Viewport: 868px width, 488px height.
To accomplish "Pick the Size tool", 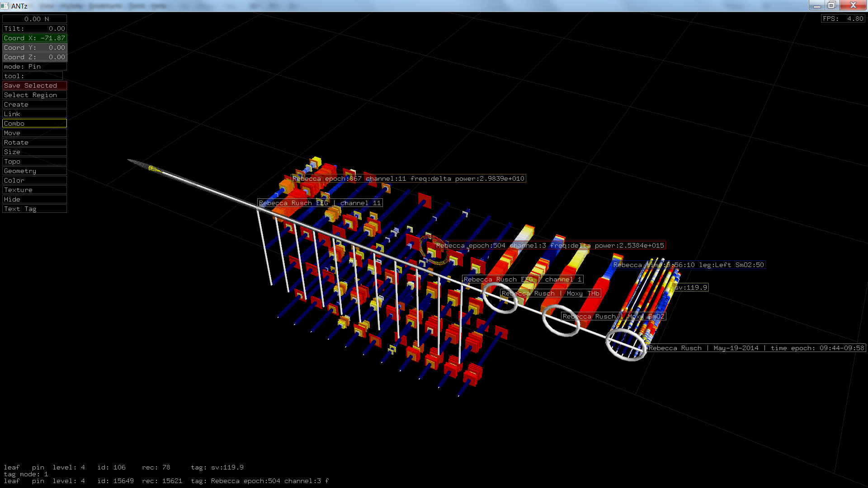I will (34, 152).
